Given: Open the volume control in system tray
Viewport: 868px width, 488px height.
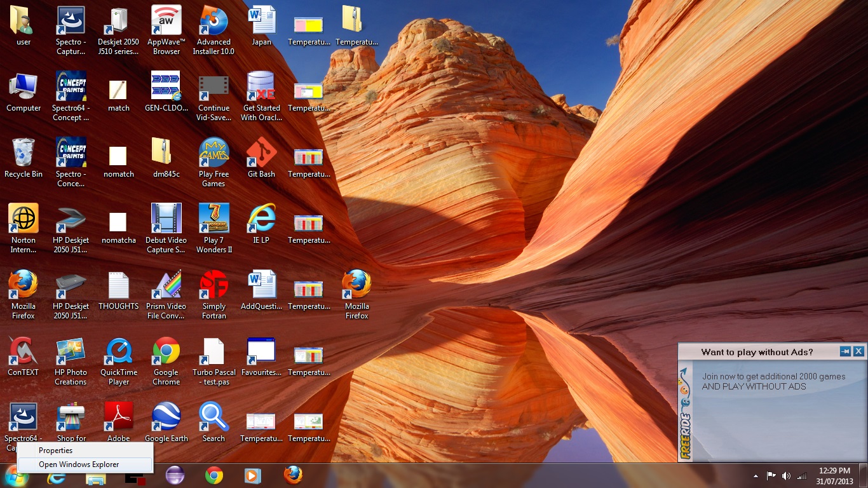Looking at the screenshot, I should [x=786, y=476].
